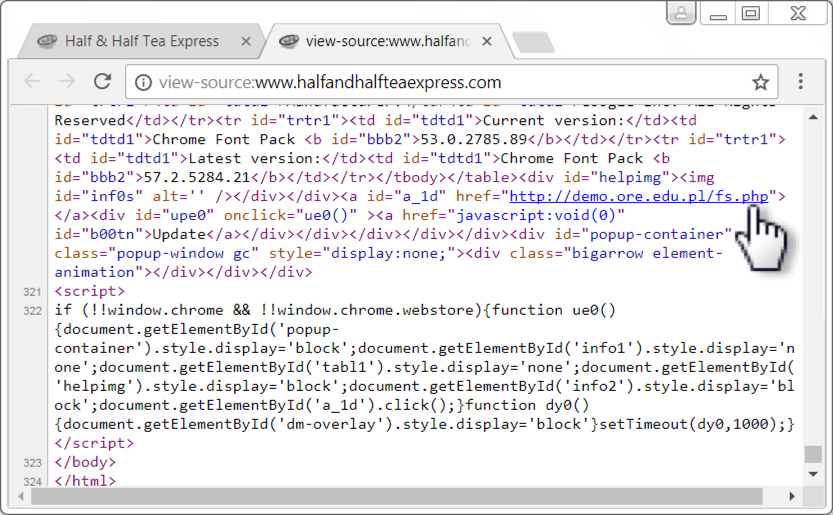Bookmark this page with the star
Viewport: 833px width, 515px height.
click(x=760, y=82)
